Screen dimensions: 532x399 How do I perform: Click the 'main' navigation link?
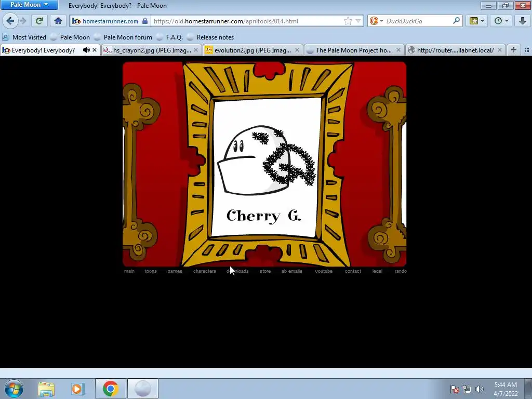(x=129, y=271)
